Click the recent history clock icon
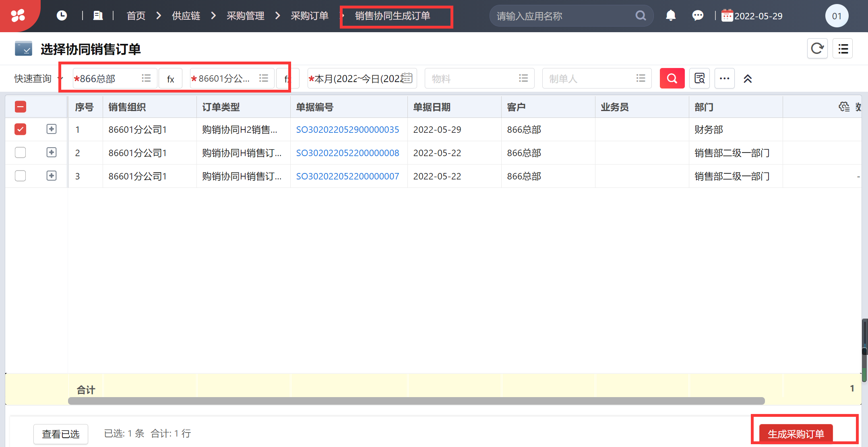The height and width of the screenshot is (447, 868). (x=62, y=16)
